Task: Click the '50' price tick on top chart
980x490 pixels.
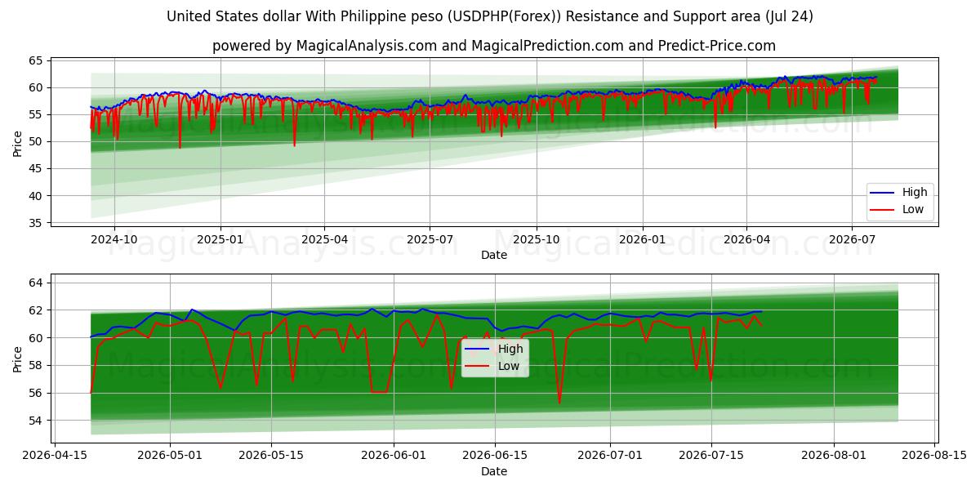Action: coord(36,141)
